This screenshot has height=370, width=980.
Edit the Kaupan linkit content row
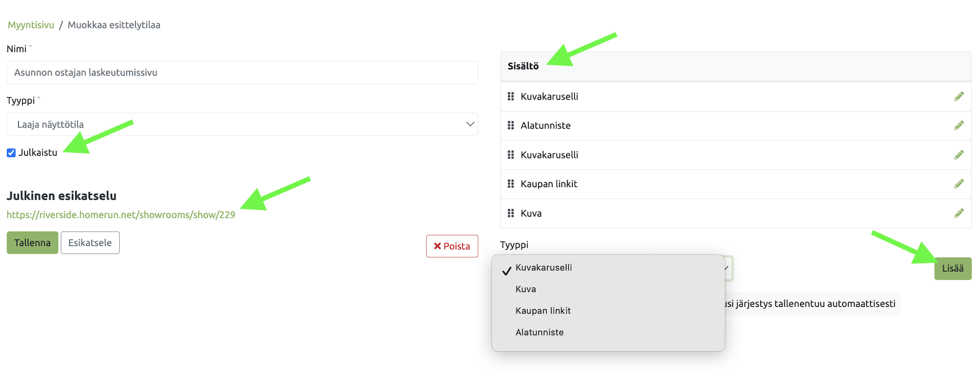958,184
